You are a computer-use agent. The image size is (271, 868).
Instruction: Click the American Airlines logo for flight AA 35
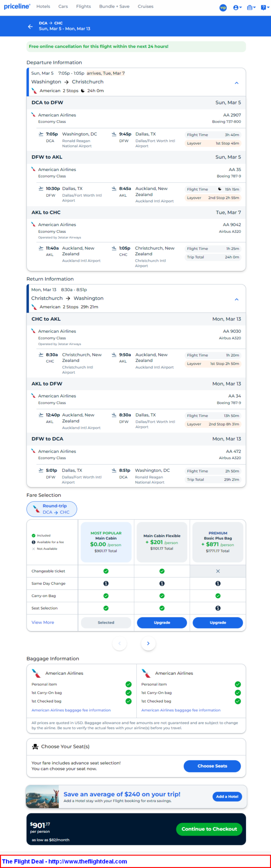[34, 169]
